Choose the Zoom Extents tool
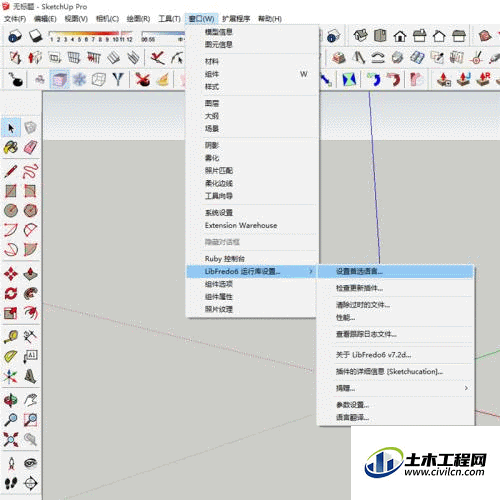Screen dimensions: 500x500 [x=11, y=439]
